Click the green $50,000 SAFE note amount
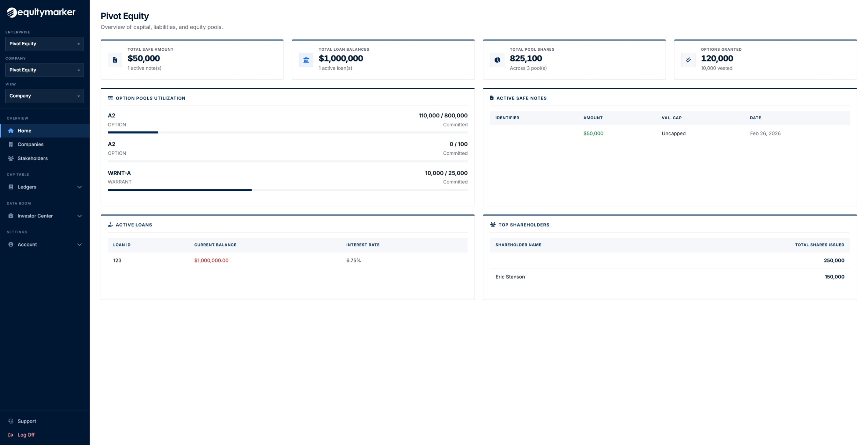This screenshot has height=445, width=868. point(593,133)
